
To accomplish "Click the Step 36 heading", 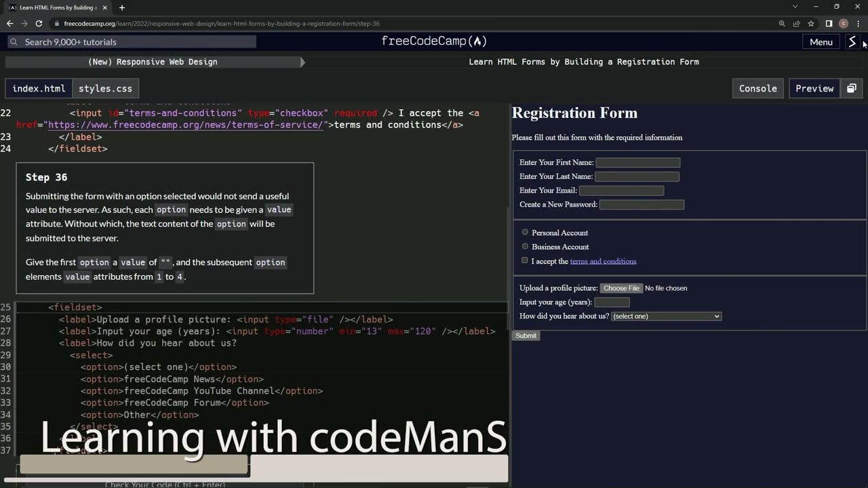I will click(46, 178).
